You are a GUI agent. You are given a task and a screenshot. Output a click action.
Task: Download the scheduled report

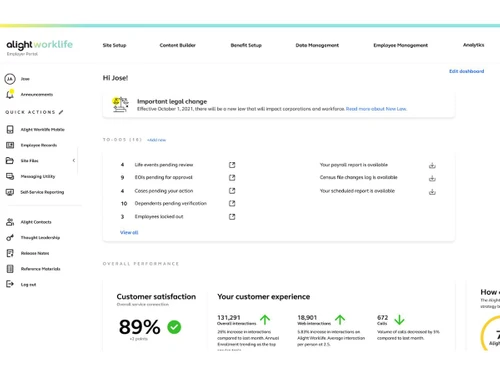[x=432, y=192]
